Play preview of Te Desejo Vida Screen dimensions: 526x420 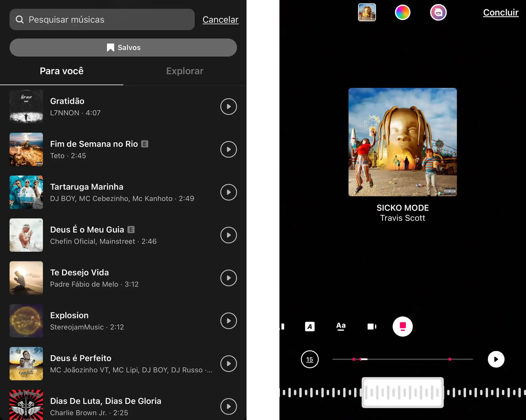point(228,278)
